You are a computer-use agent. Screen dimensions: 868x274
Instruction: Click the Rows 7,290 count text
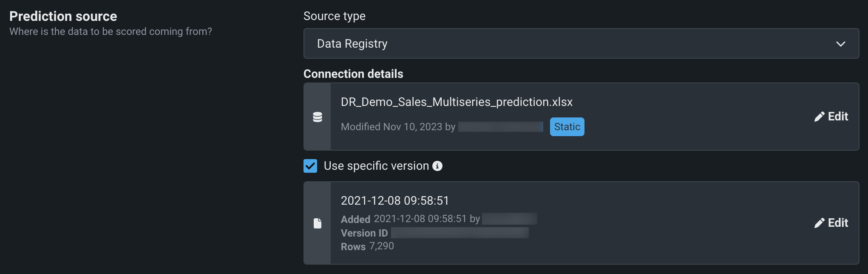coord(367,246)
